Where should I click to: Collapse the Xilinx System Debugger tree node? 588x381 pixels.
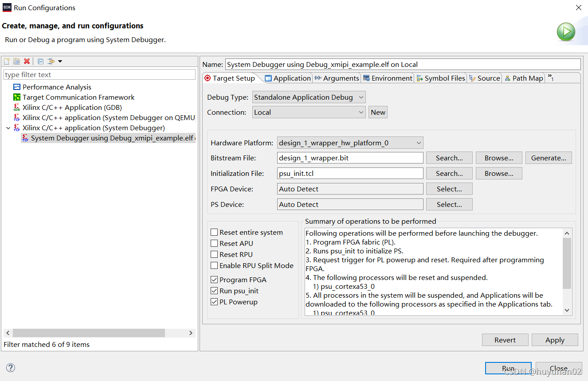pyautogui.click(x=8, y=128)
